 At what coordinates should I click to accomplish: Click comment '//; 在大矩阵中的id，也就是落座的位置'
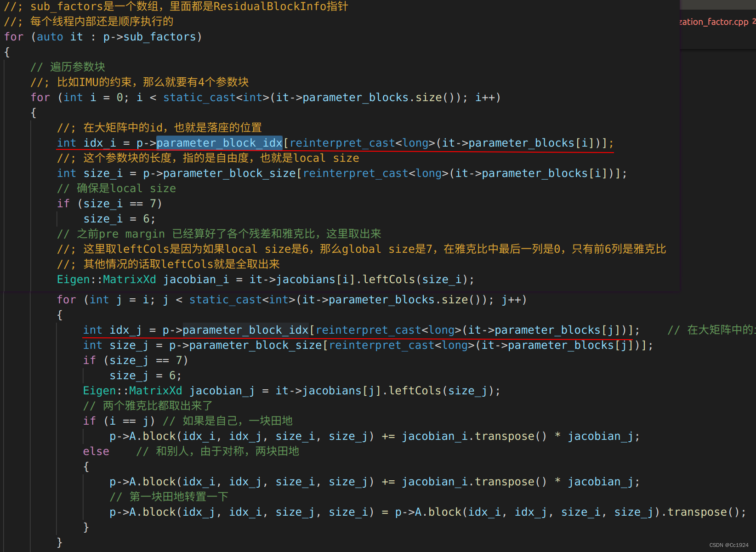pyautogui.click(x=159, y=128)
